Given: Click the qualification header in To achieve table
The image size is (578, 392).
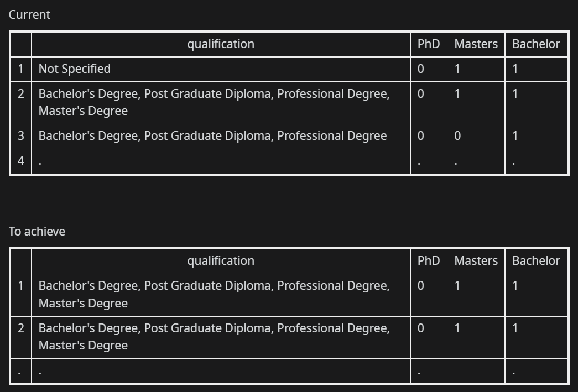Looking at the screenshot, I should tap(221, 261).
